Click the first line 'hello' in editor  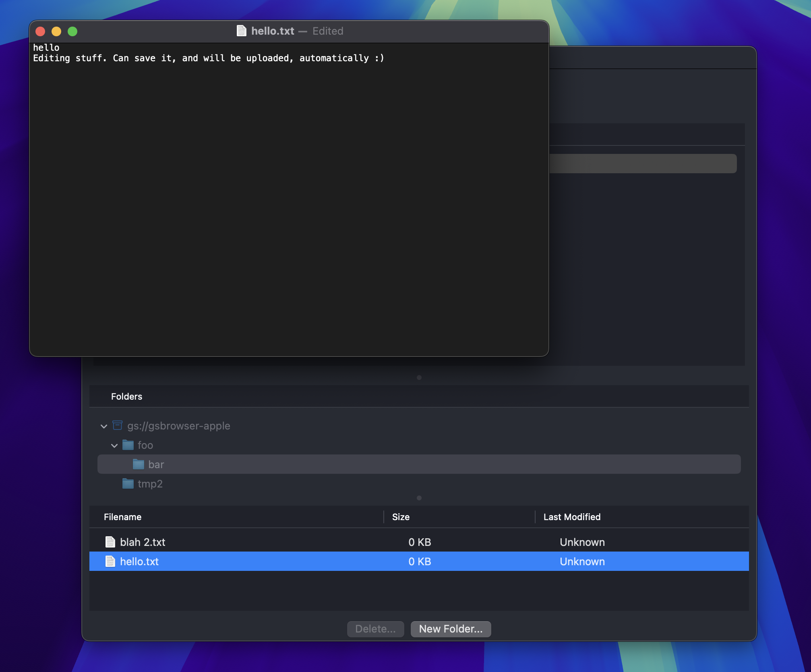(46, 48)
